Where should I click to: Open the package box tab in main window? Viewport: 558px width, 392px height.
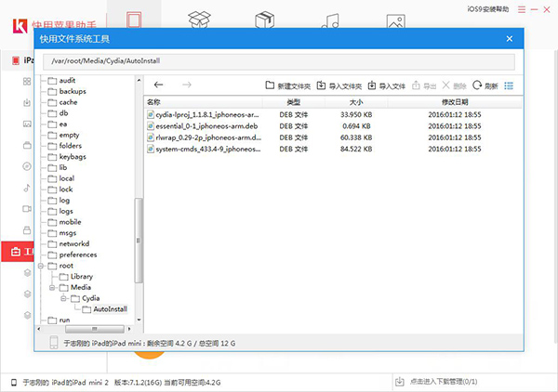click(x=265, y=20)
